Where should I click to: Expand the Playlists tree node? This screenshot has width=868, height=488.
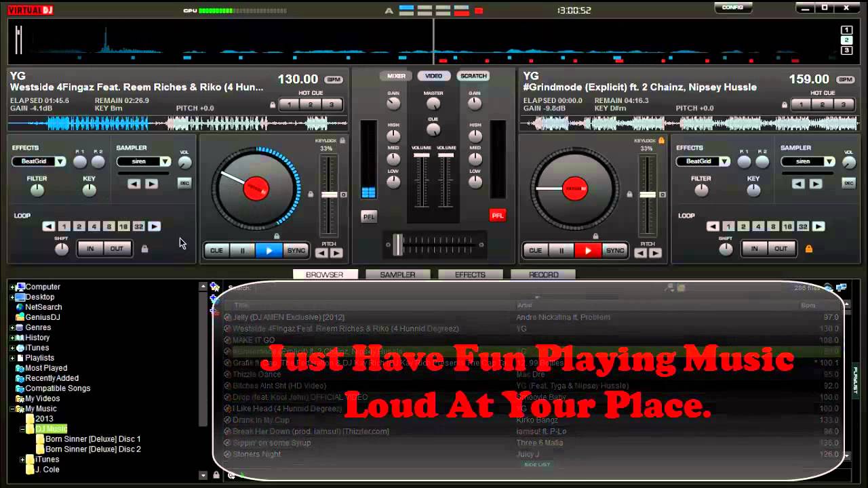pyautogui.click(x=12, y=359)
